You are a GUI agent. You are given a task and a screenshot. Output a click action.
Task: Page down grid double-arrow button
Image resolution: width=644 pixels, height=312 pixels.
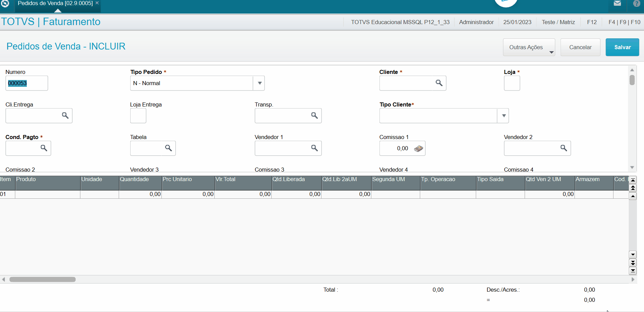point(633,262)
